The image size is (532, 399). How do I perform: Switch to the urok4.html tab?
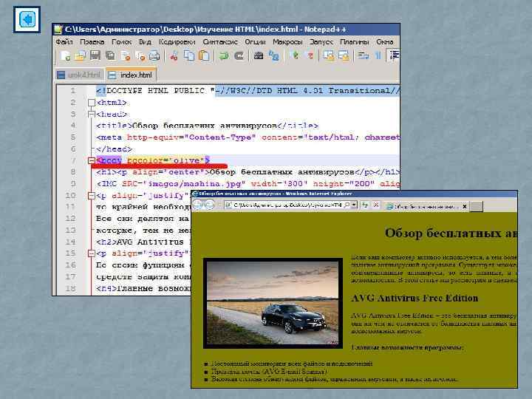pyautogui.click(x=79, y=75)
